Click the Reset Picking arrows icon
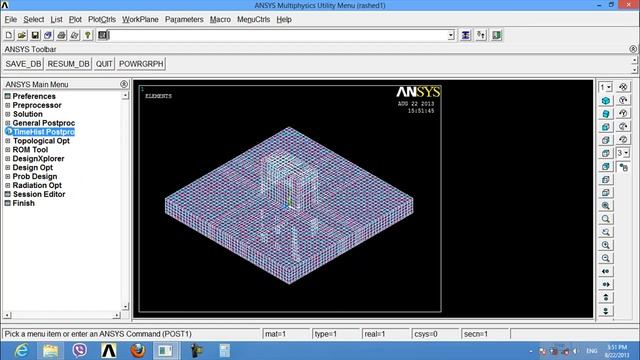The image size is (640, 360). pos(481,35)
